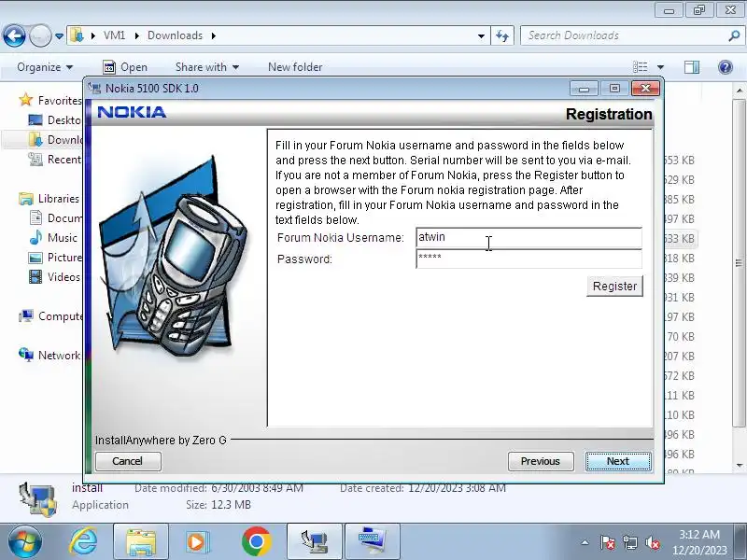Expand the address bar history dropdown
Viewport: 747px width, 560px height.
(x=481, y=35)
